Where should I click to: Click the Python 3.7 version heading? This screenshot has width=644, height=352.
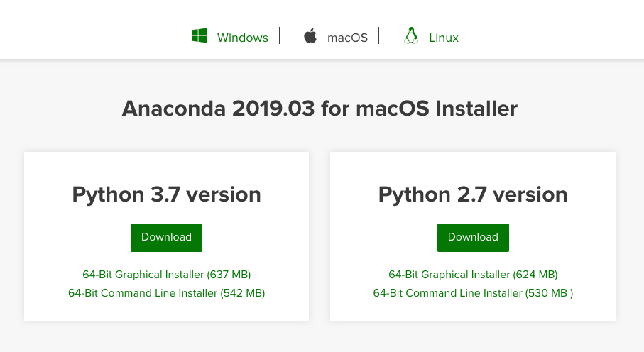[166, 194]
